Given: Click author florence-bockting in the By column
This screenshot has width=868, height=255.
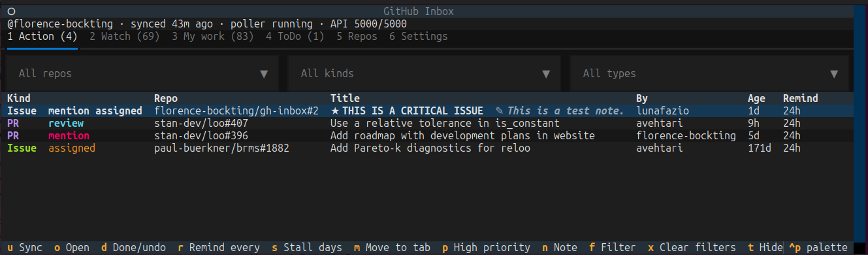Looking at the screenshot, I should [686, 136].
